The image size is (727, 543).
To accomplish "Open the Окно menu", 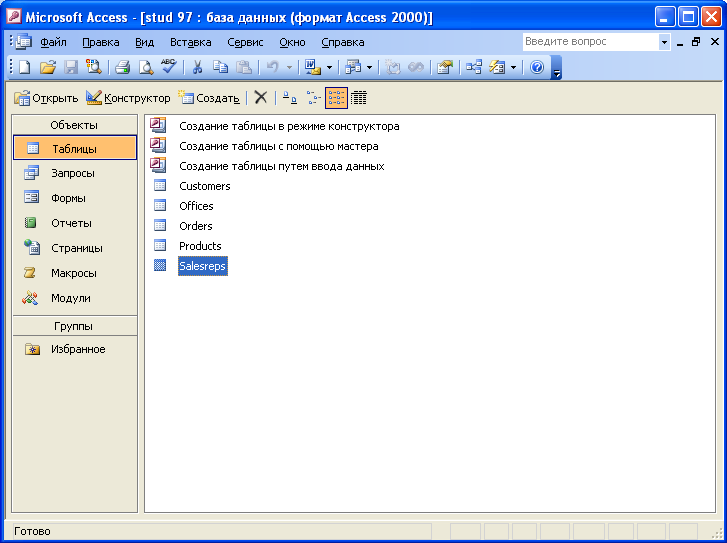I will [292, 42].
